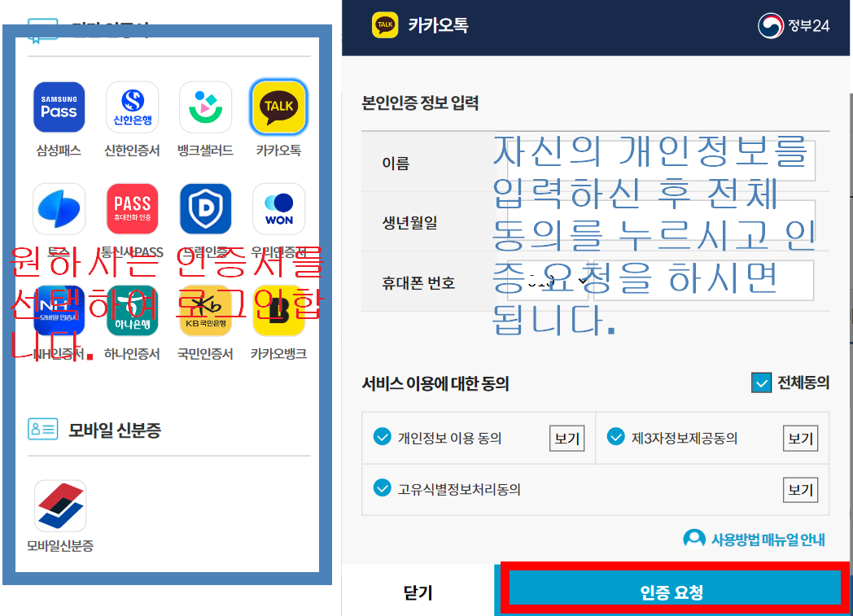Select the KB국민인증서 icon

(205, 311)
